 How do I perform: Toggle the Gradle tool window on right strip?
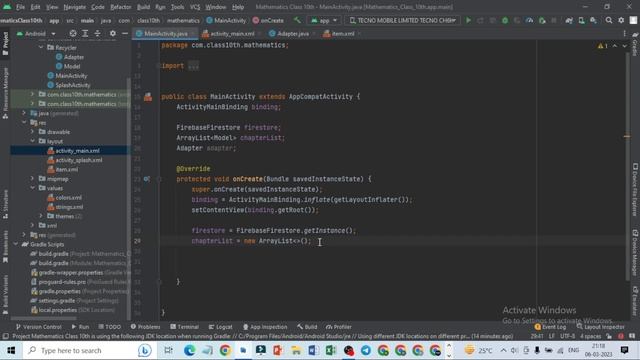[x=635, y=44]
